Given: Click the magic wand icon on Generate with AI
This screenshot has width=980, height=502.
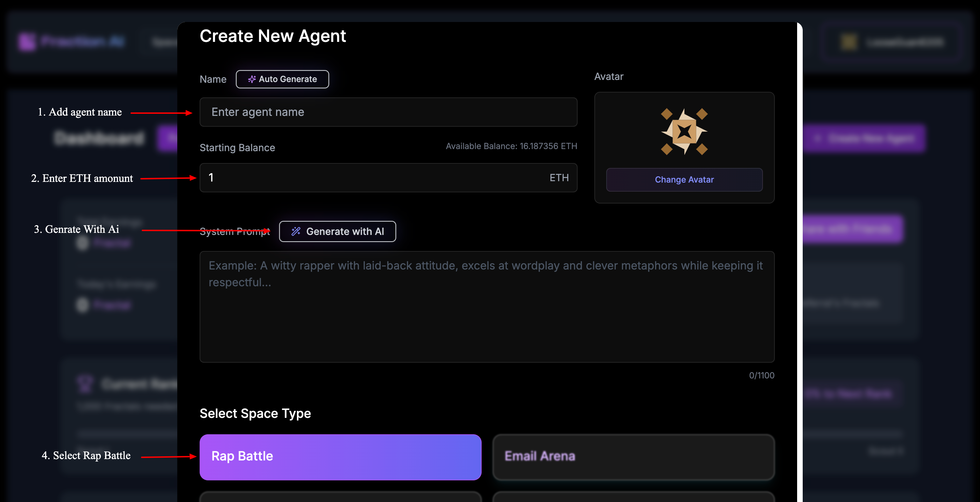Looking at the screenshot, I should tap(296, 231).
